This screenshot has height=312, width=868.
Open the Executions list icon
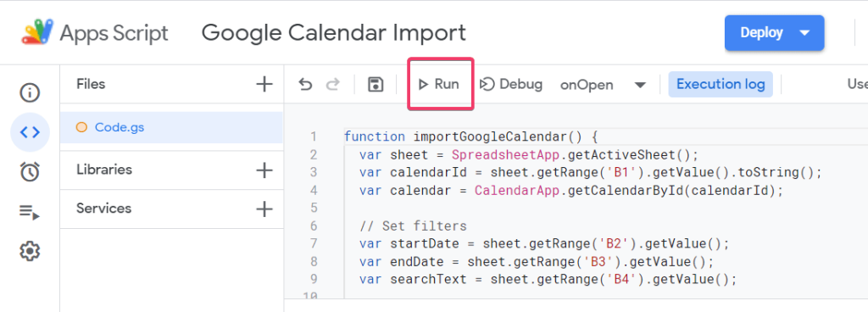point(30,211)
